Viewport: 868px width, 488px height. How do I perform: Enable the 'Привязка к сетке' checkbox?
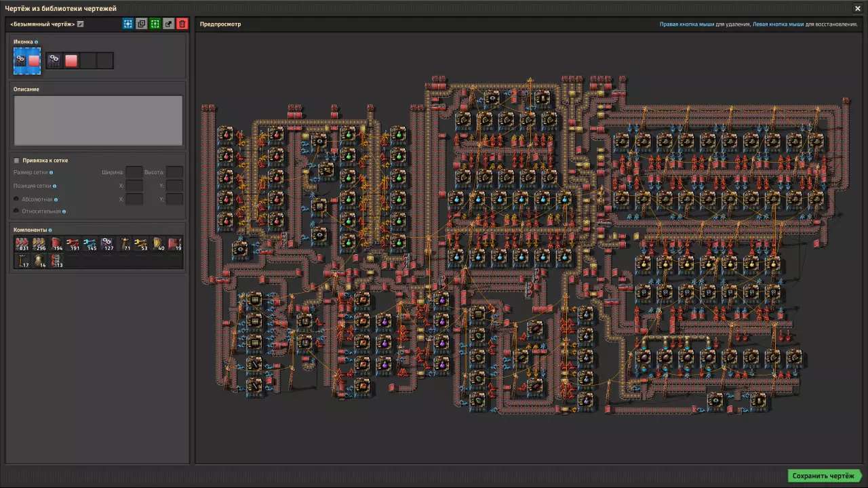coord(17,161)
